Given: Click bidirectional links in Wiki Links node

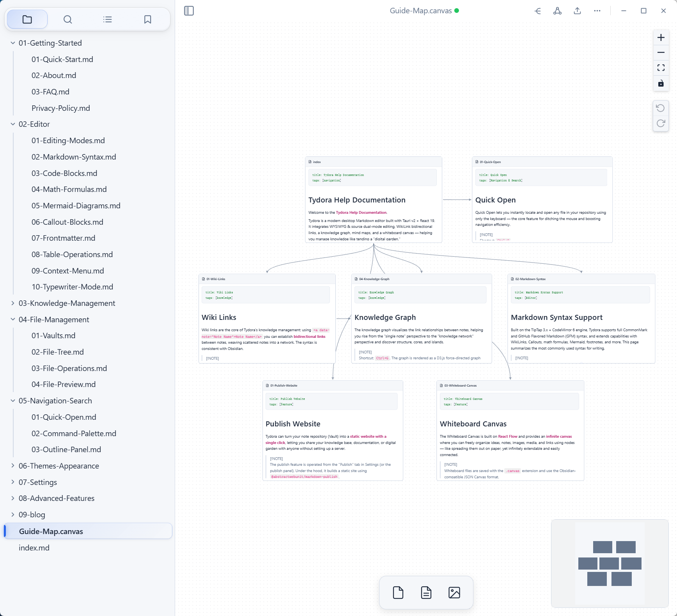Looking at the screenshot, I should tap(309, 336).
